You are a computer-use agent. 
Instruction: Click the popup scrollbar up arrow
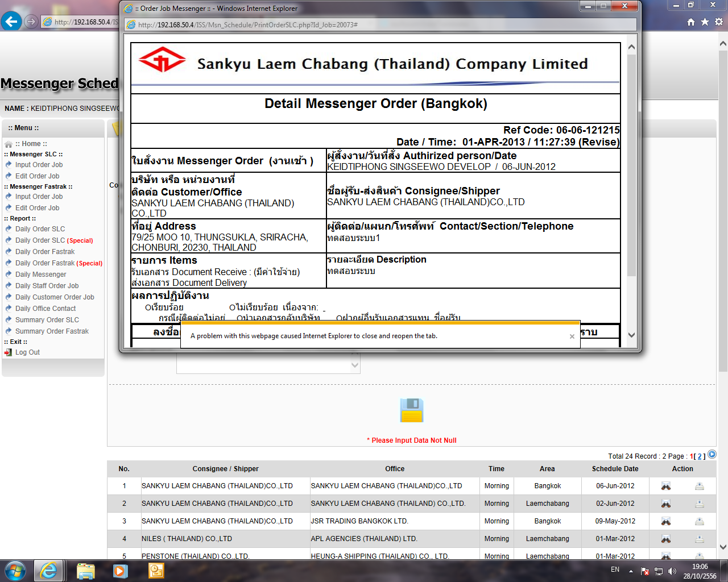pyautogui.click(x=631, y=47)
